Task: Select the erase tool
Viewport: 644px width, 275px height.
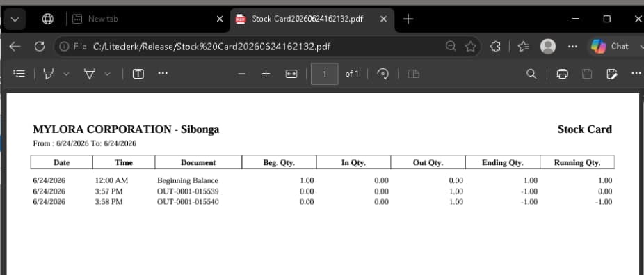Action: pyautogui.click(x=89, y=74)
